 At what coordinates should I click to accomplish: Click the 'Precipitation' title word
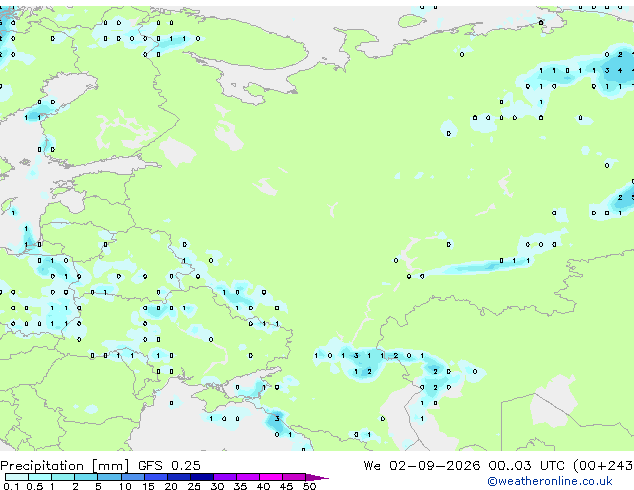tap(42, 466)
